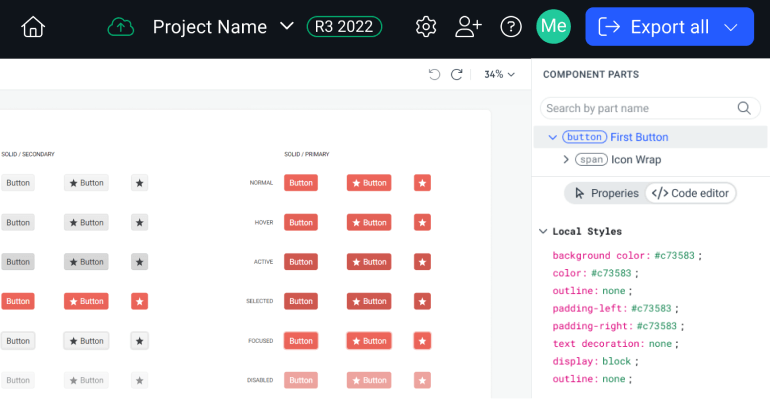The height and width of the screenshot is (399, 770).
Task: Click the Export all button
Action: pos(669,27)
